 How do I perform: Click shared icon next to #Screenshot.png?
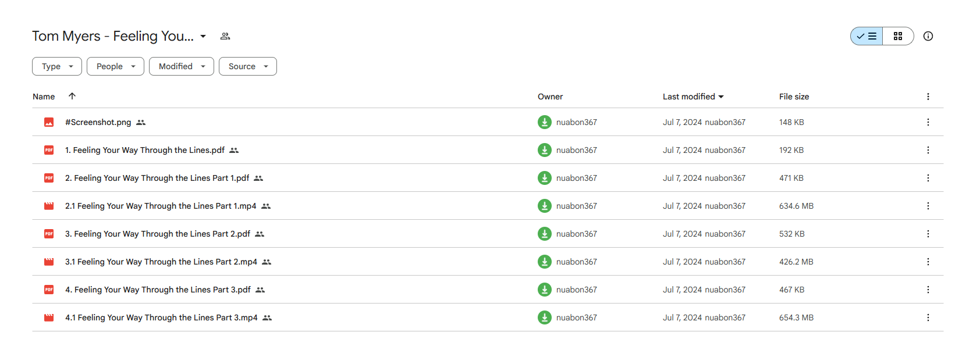[141, 122]
